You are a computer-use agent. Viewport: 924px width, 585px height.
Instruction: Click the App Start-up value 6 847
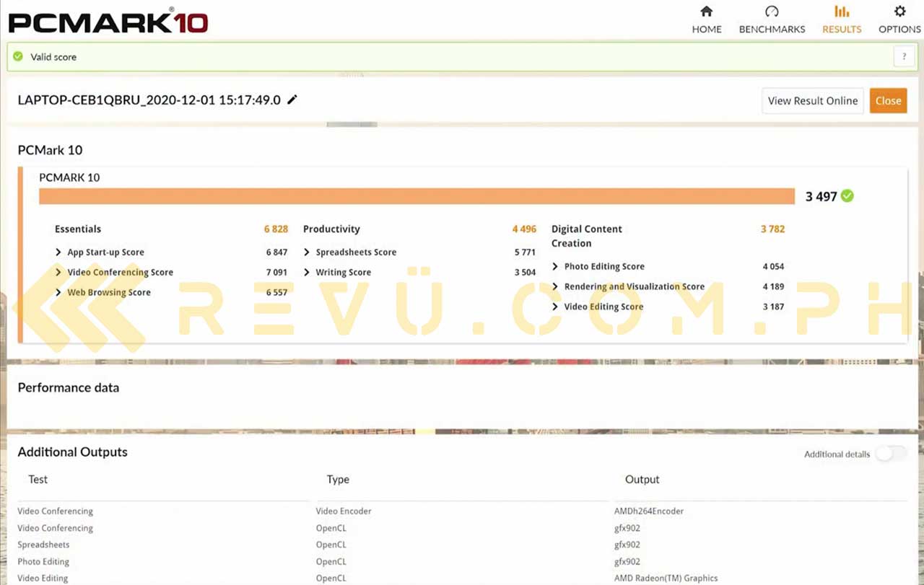click(276, 252)
